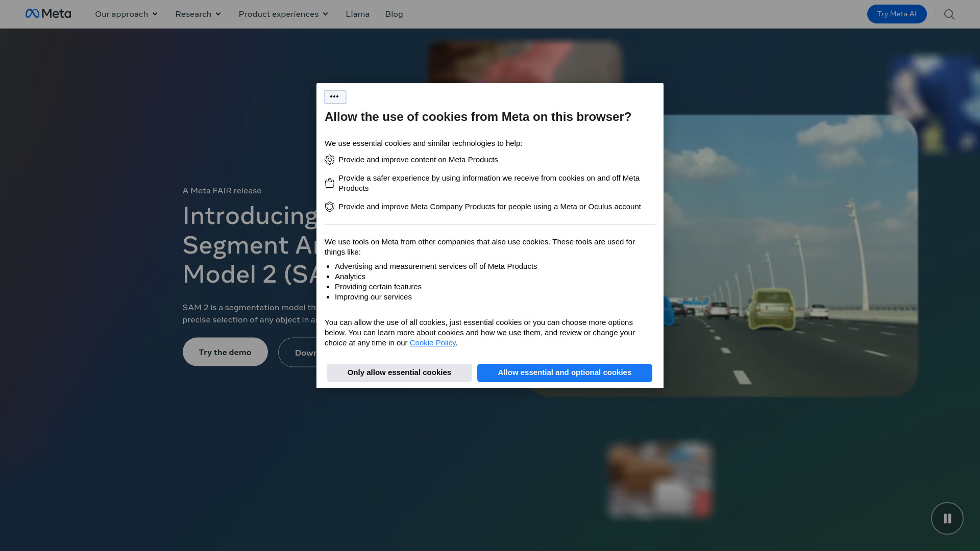Image resolution: width=980 pixels, height=551 pixels.
Task: Click the 'Try Meta AI' button
Action: click(896, 13)
